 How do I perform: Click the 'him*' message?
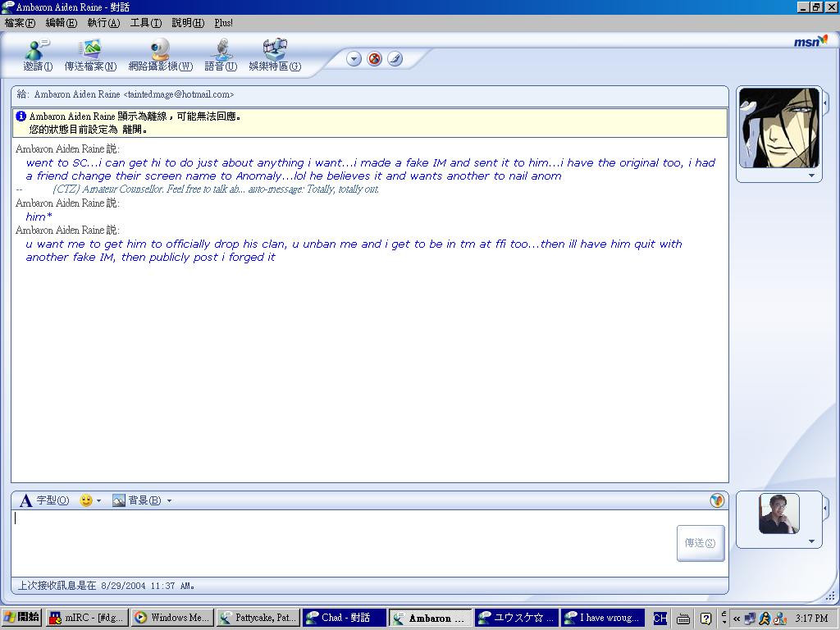click(39, 217)
